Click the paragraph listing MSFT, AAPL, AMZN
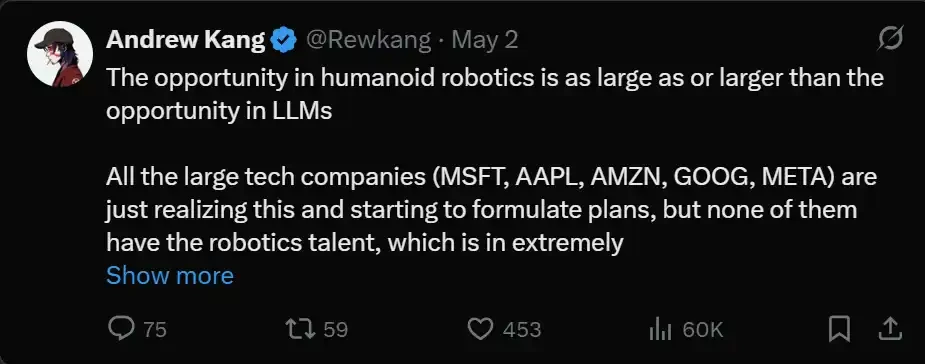Image resolution: width=925 pixels, height=364 pixels. [491, 209]
